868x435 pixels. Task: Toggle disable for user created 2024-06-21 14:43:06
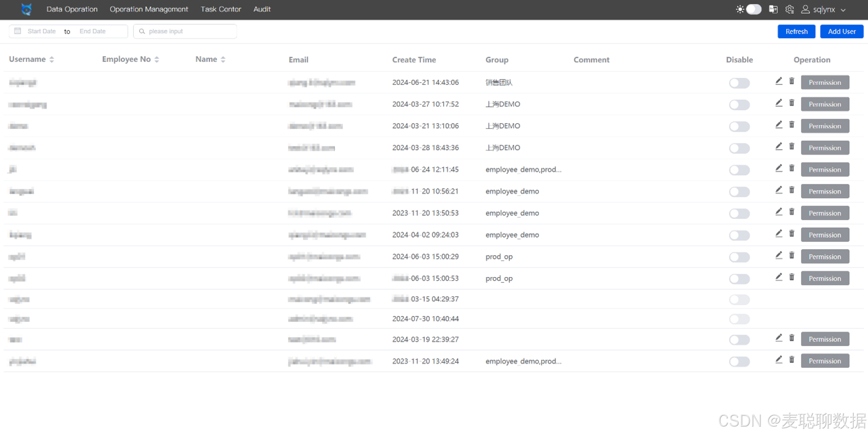739,83
